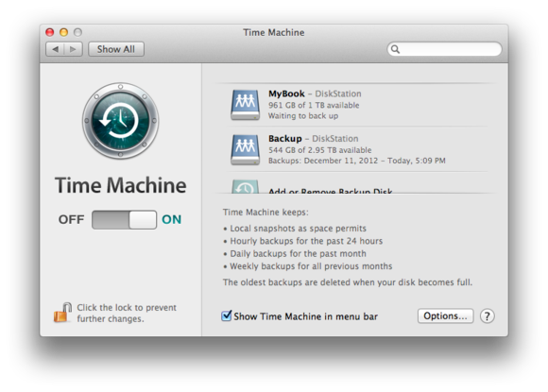The width and height of the screenshot is (548, 392).
Task: Select the Backup network disk icon
Action: (246, 149)
